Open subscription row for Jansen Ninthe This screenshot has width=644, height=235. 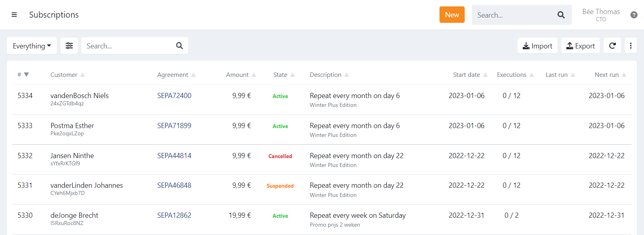click(x=72, y=156)
